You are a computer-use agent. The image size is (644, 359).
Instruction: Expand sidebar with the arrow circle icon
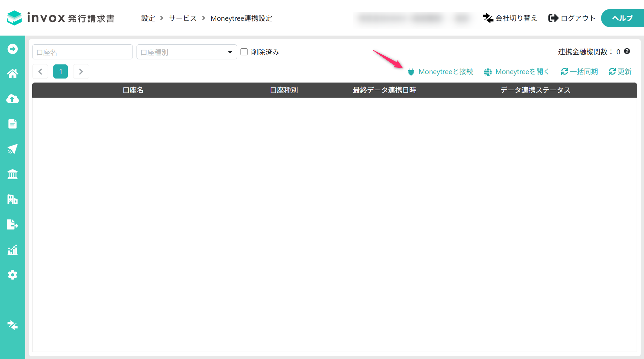[12, 49]
